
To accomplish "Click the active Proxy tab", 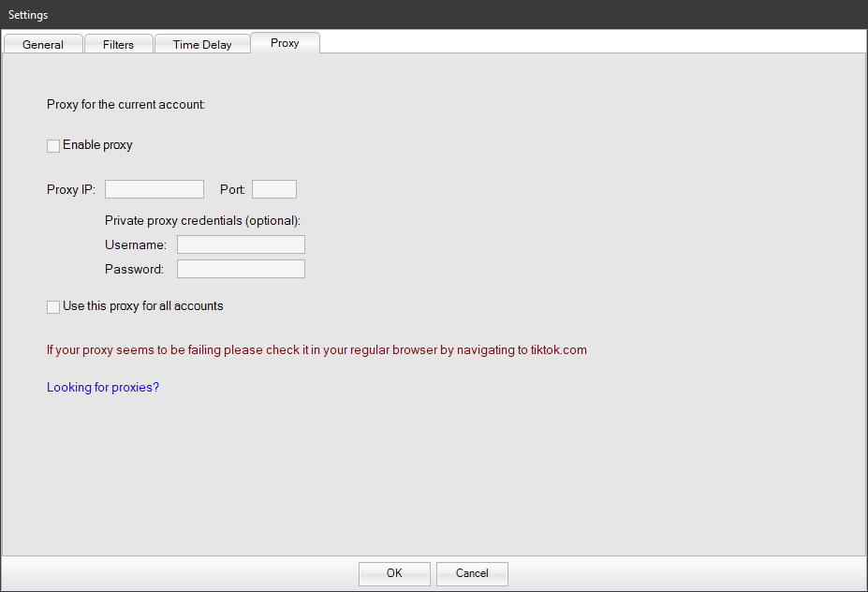I will coord(285,43).
